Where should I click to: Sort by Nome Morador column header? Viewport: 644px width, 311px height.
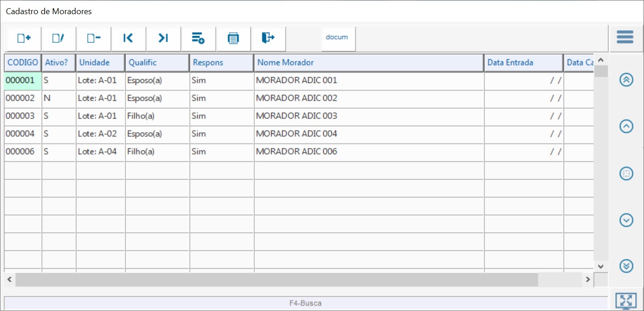[x=368, y=63]
